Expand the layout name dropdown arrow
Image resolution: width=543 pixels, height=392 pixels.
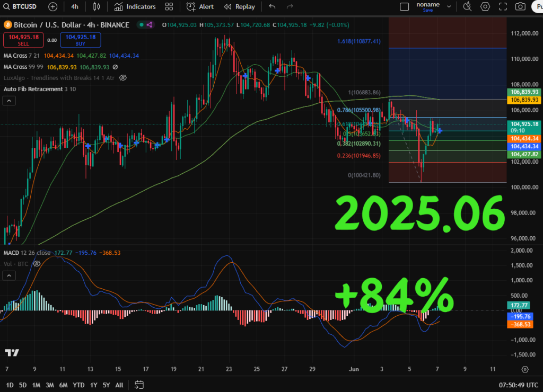[x=449, y=6]
